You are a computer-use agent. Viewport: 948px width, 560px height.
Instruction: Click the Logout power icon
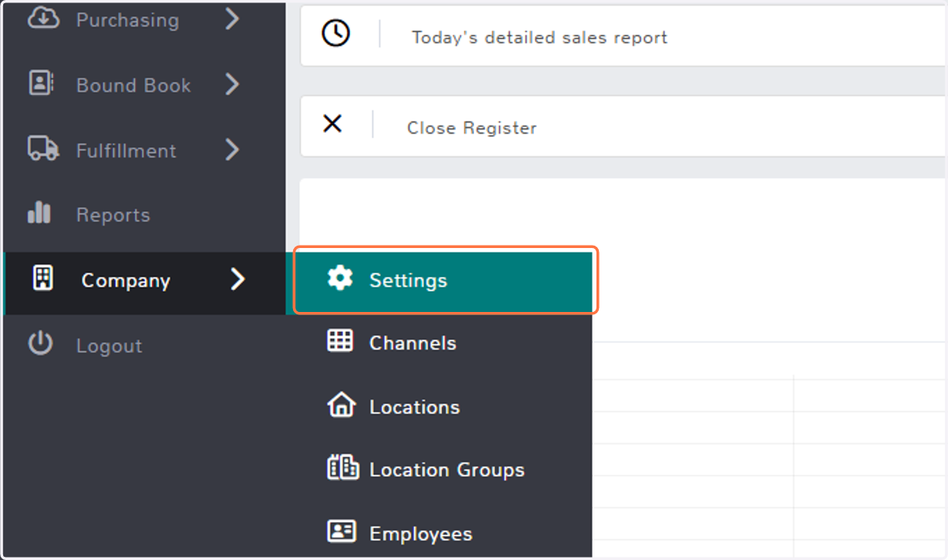point(40,344)
